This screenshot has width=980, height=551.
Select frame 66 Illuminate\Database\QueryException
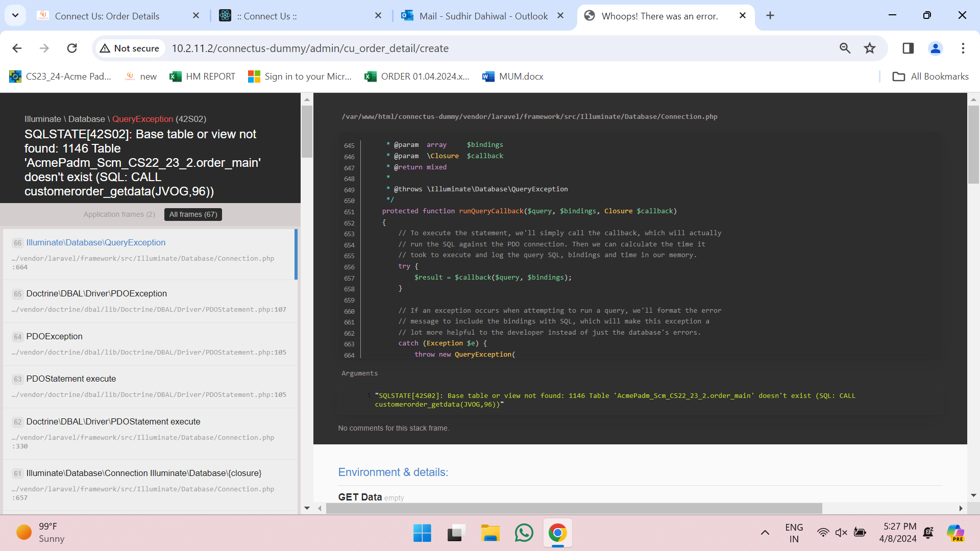point(150,254)
